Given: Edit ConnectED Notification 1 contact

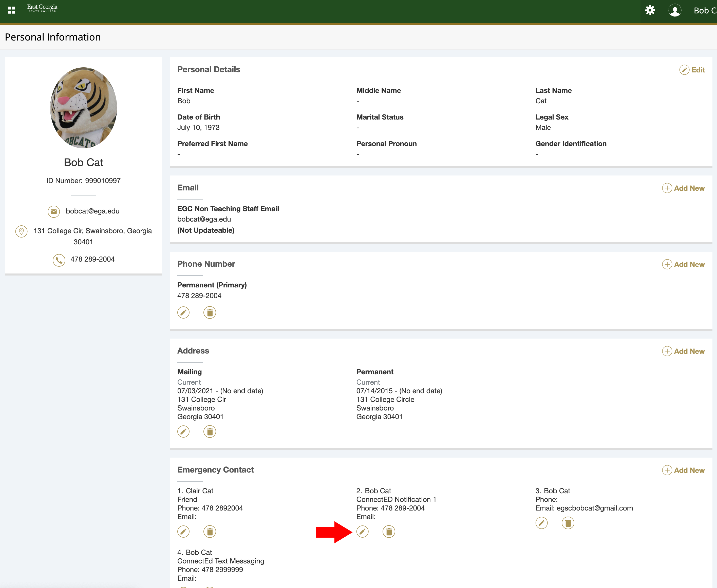Looking at the screenshot, I should coord(362,531).
